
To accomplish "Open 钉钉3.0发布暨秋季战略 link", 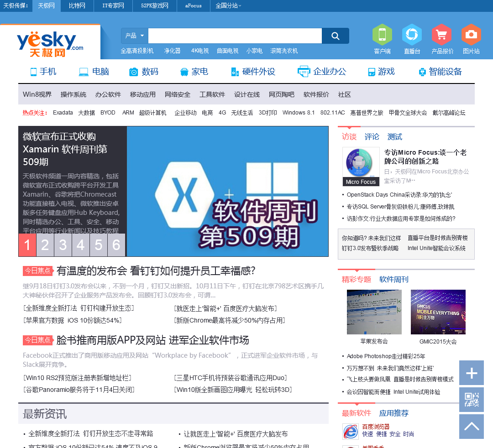I will [x=370, y=248].
